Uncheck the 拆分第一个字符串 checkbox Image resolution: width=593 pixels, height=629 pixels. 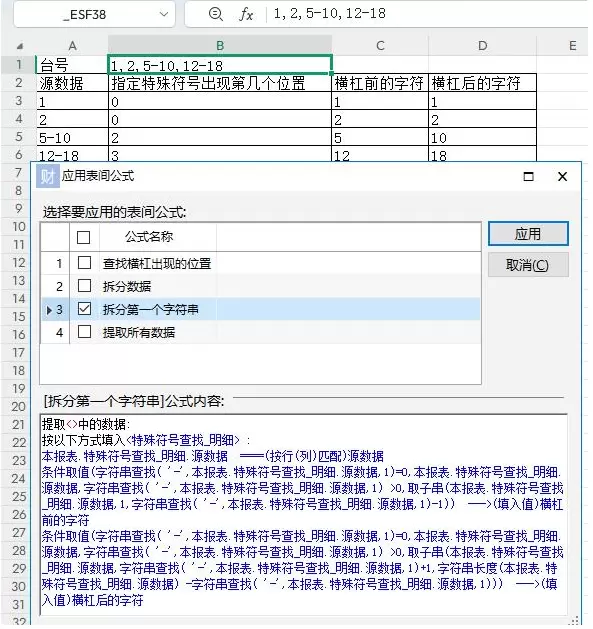pos(84,309)
